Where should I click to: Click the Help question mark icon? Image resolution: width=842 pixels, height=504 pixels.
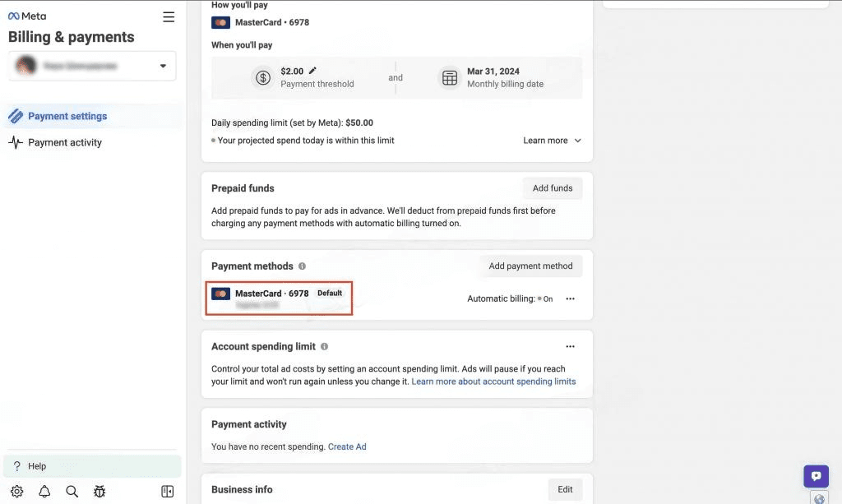tap(17, 466)
